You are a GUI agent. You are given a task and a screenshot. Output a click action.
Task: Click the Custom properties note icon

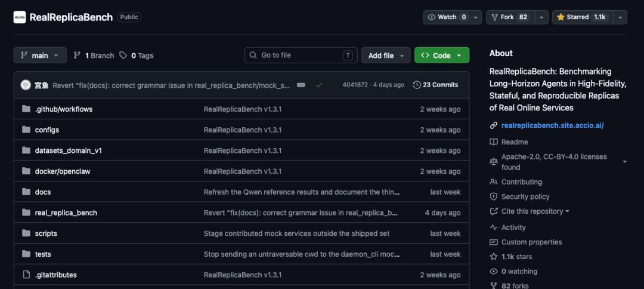494,242
